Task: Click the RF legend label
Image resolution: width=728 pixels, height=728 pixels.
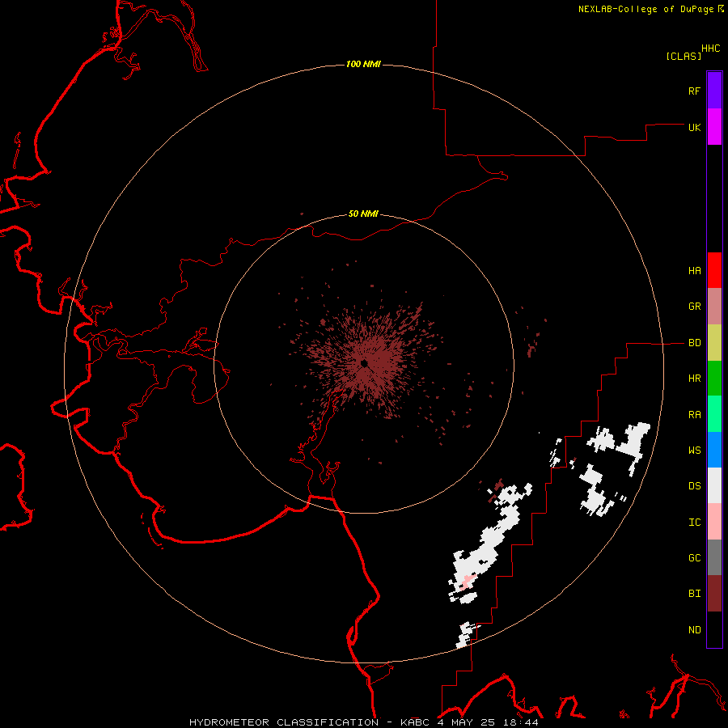Action: [694, 91]
